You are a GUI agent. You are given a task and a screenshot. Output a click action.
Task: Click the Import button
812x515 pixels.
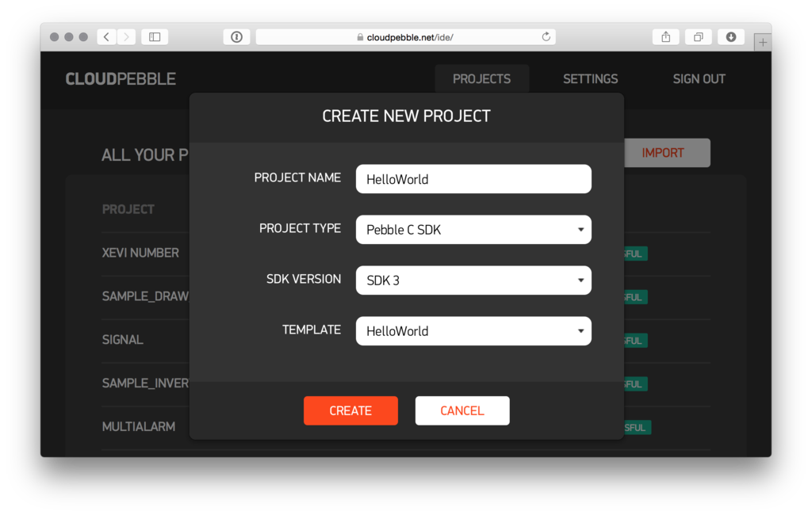coord(667,153)
